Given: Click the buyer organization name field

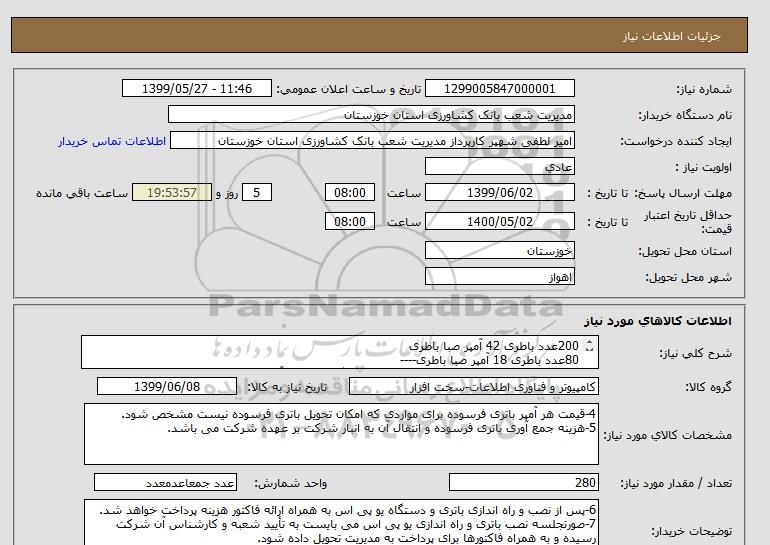Looking at the screenshot, I should 371,114.
